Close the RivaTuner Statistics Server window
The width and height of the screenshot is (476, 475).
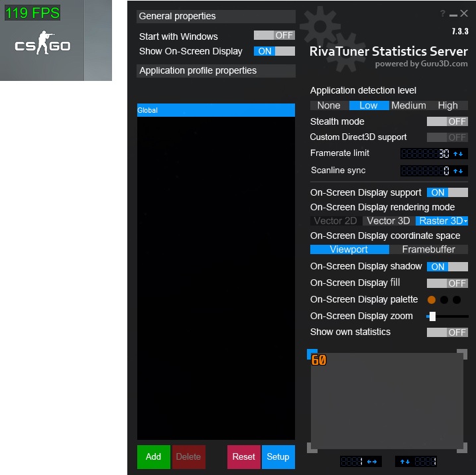pyautogui.click(x=464, y=13)
